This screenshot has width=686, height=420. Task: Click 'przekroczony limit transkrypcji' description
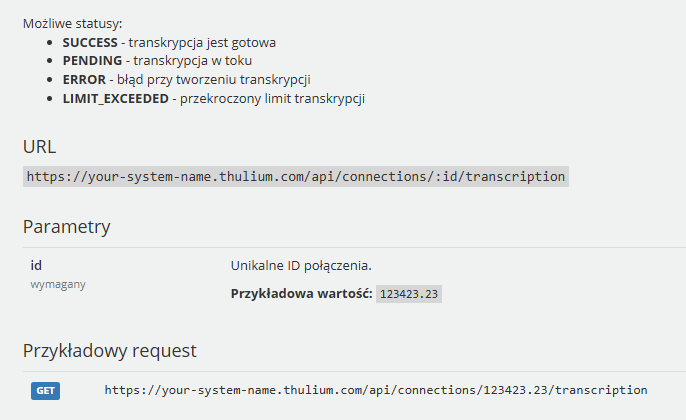click(272, 99)
